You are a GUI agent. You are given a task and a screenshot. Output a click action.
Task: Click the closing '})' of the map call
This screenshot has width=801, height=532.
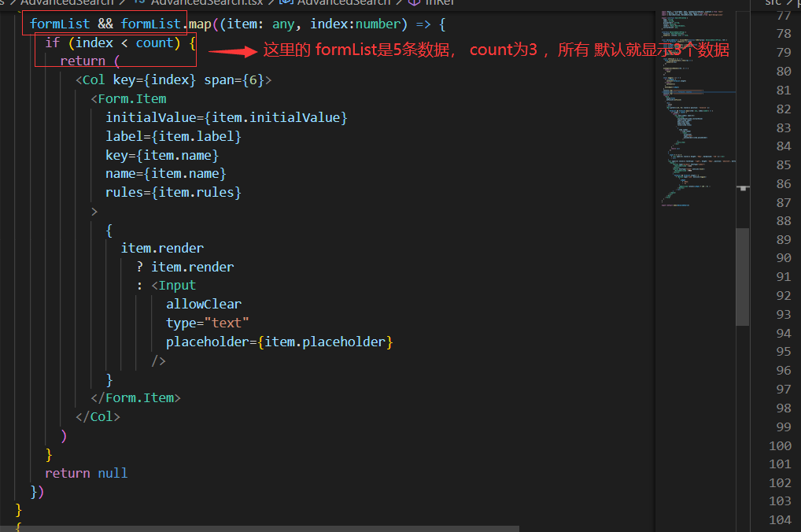coord(37,492)
